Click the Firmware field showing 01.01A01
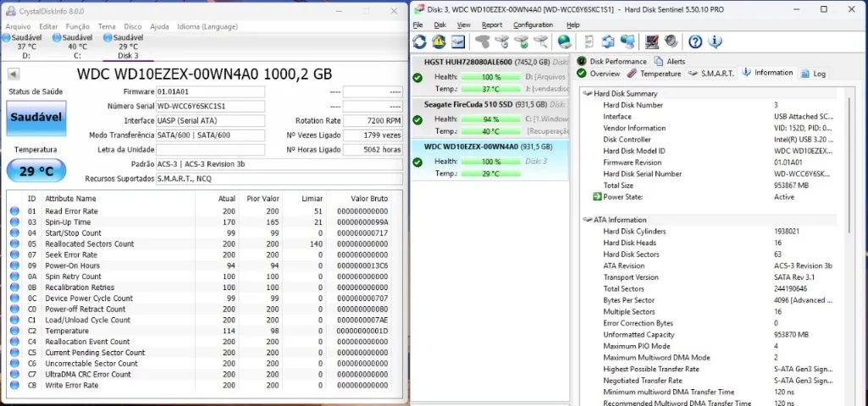This screenshot has height=406, width=868. point(210,92)
